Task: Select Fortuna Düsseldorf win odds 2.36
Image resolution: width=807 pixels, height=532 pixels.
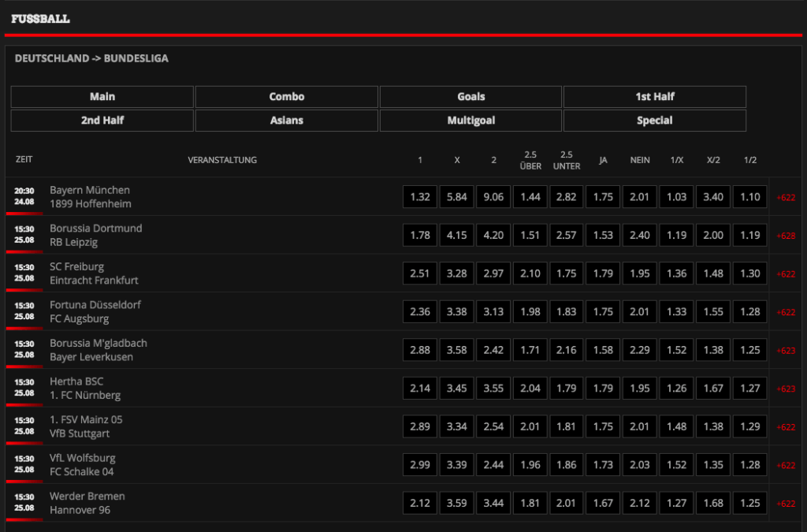Action: pyautogui.click(x=420, y=312)
